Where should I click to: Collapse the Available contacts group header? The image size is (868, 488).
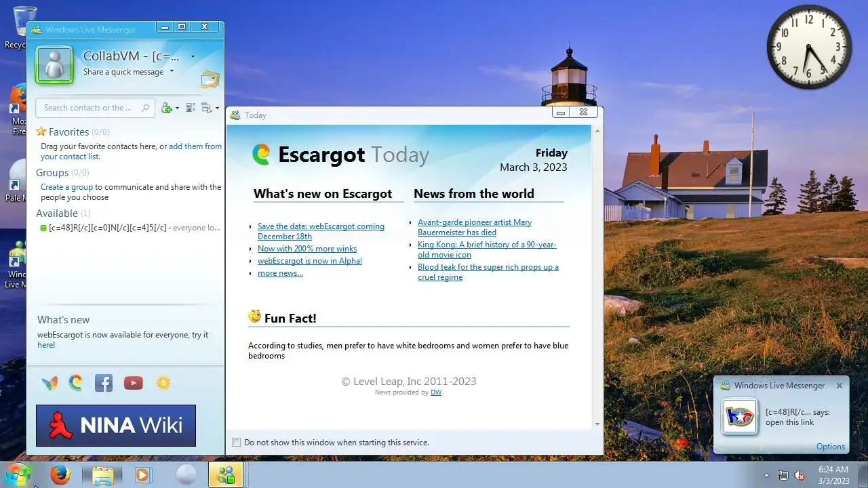pyautogui.click(x=63, y=213)
